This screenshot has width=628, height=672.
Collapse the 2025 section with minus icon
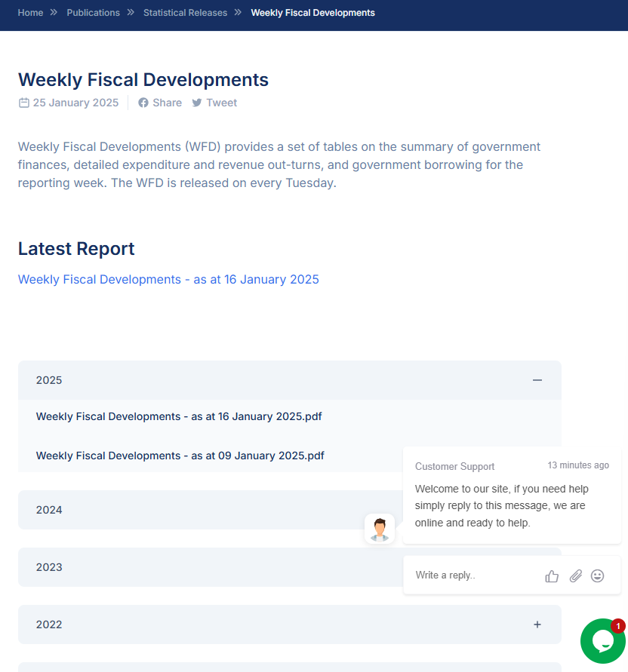point(537,380)
